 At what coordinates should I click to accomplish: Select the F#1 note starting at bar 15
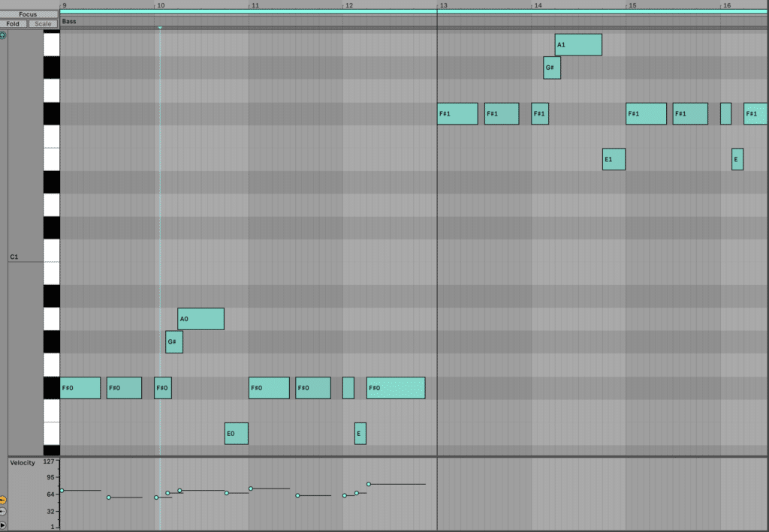pyautogui.click(x=646, y=113)
